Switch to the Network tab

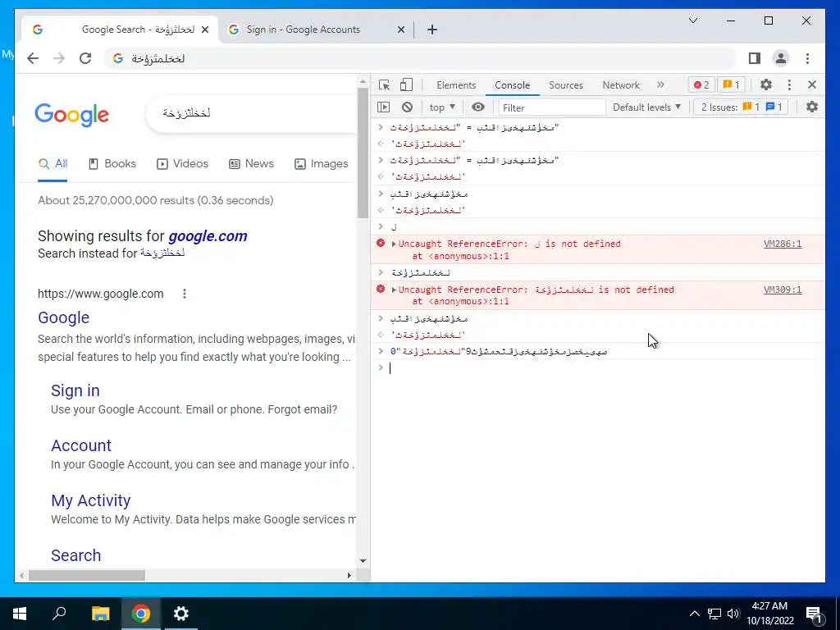click(621, 85)
